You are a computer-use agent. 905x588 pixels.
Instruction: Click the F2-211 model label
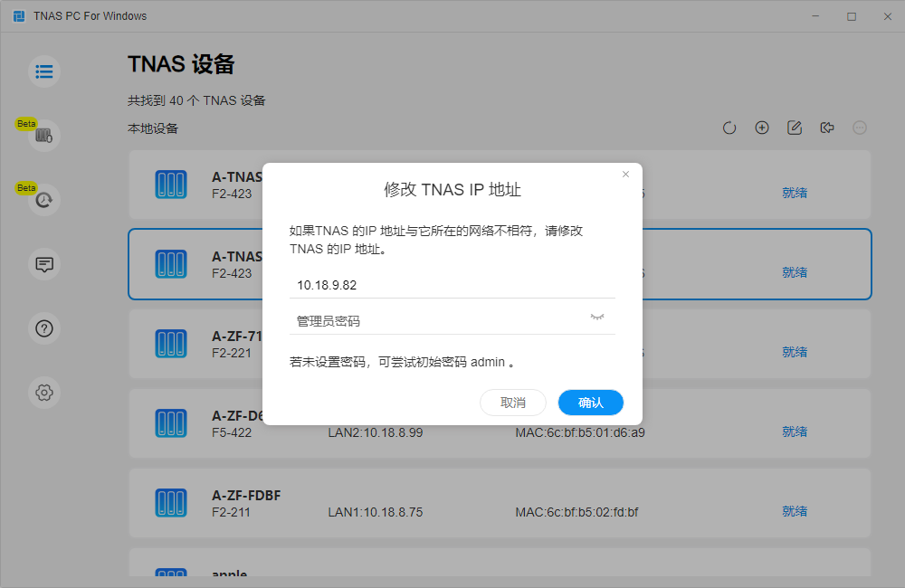(231, 512)
